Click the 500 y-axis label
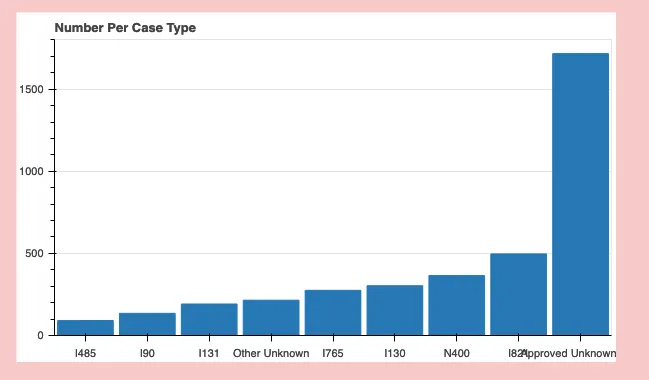This screenshot has height=380, width=649. pyautogui.click(x=34, y=253)
